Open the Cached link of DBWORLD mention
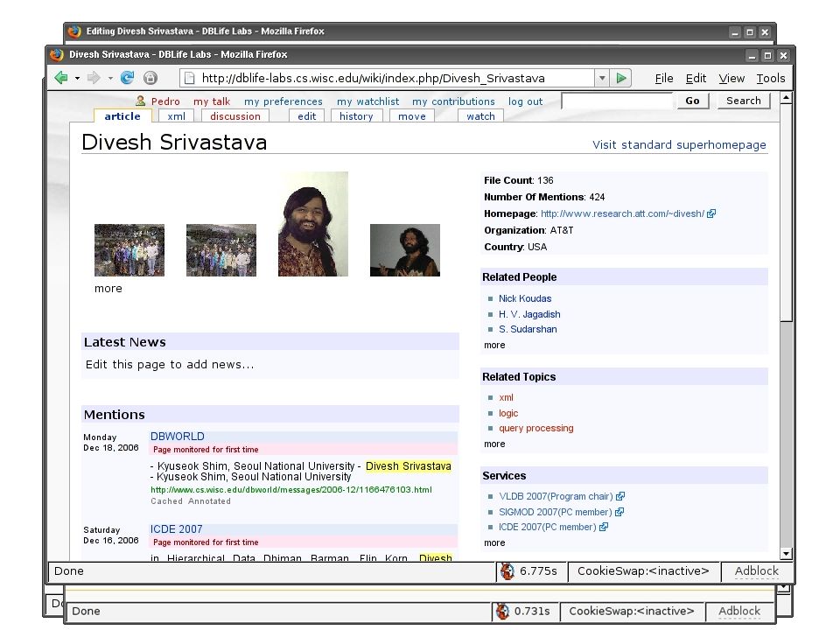Screen dimensions: 840x630 click(166, 501)
